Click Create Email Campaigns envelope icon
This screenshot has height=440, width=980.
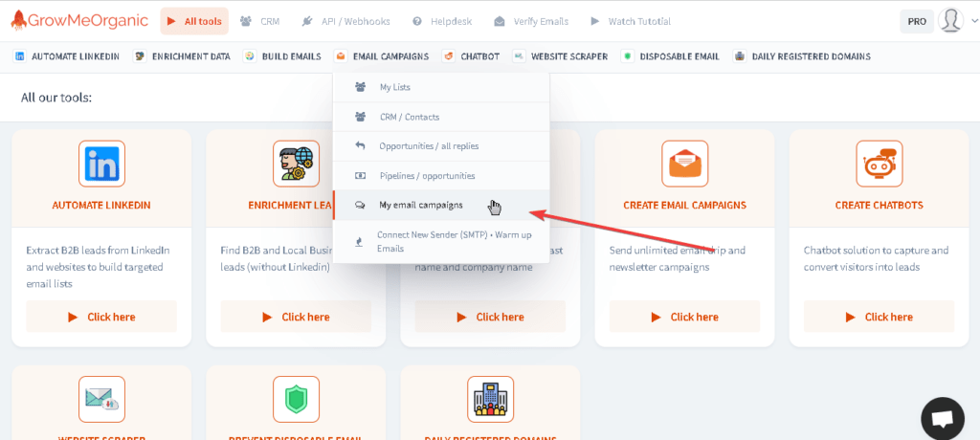685,164
